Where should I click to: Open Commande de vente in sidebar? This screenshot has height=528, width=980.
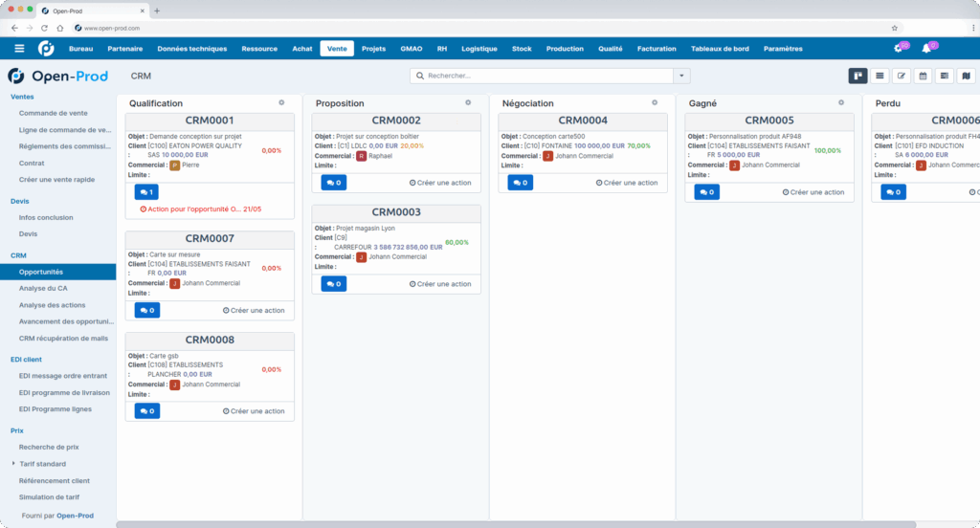[54, 113]
